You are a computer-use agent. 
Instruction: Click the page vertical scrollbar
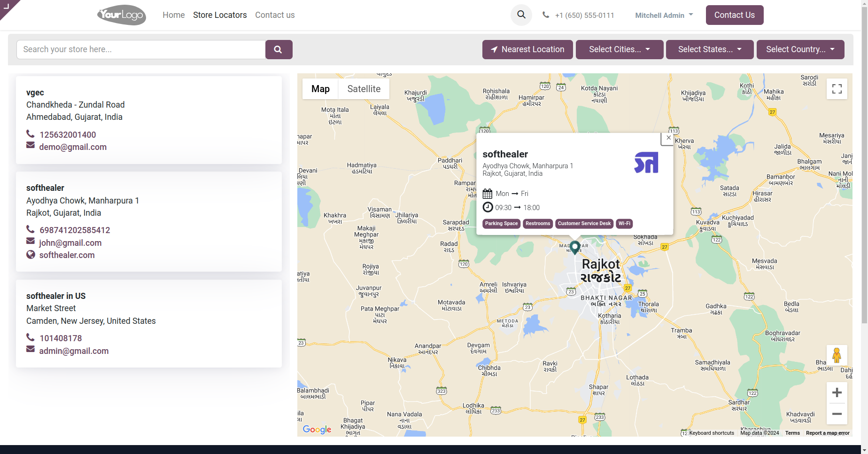[x=864, y=164]
